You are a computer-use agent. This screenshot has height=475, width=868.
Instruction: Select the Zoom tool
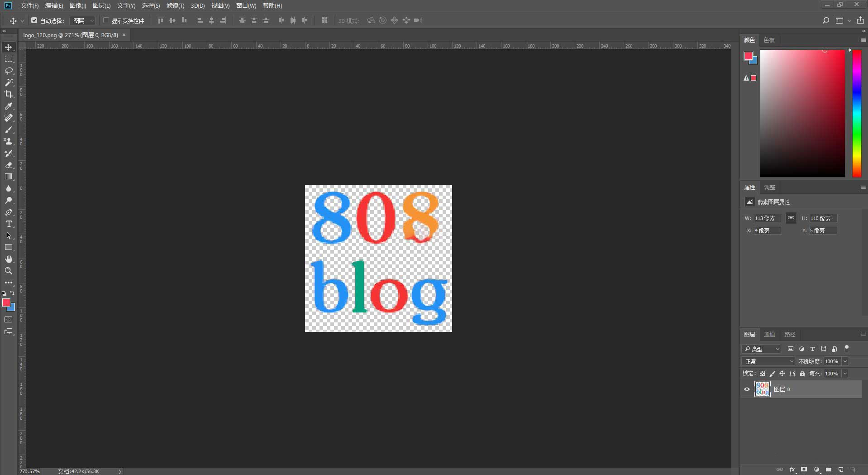tap(9, 271)
